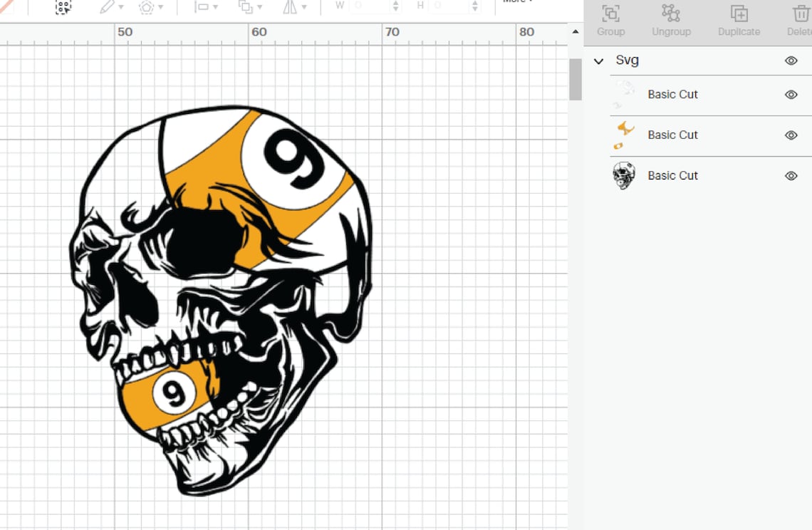Screen dimensions: 812x530
Task: Select the selection marquee tool icon
Action: 63,7
